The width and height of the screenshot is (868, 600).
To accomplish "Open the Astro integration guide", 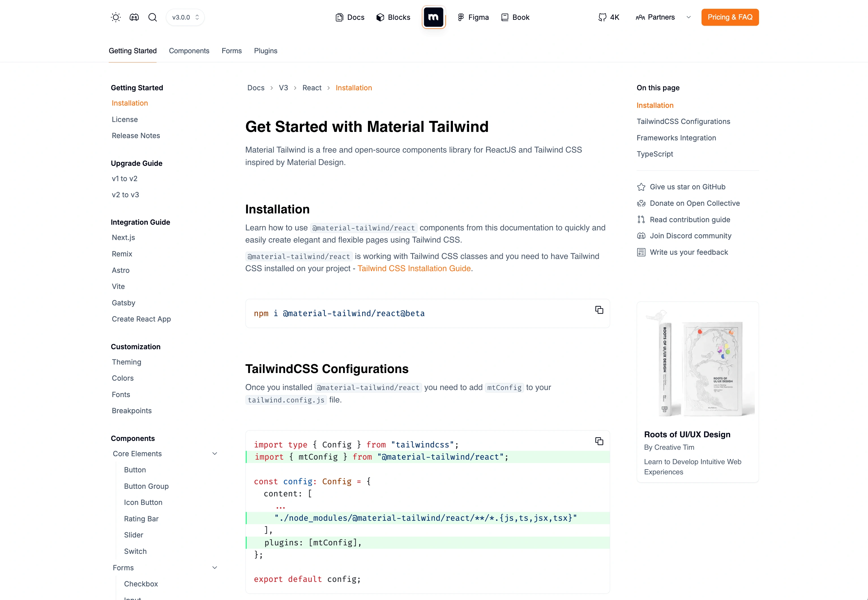I will pos(120,270).
